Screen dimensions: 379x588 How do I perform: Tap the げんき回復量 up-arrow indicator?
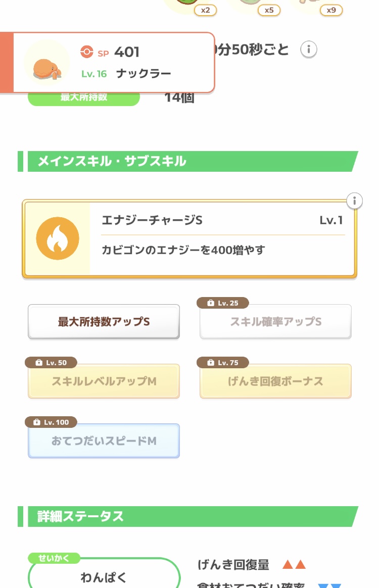coord(294,565)
